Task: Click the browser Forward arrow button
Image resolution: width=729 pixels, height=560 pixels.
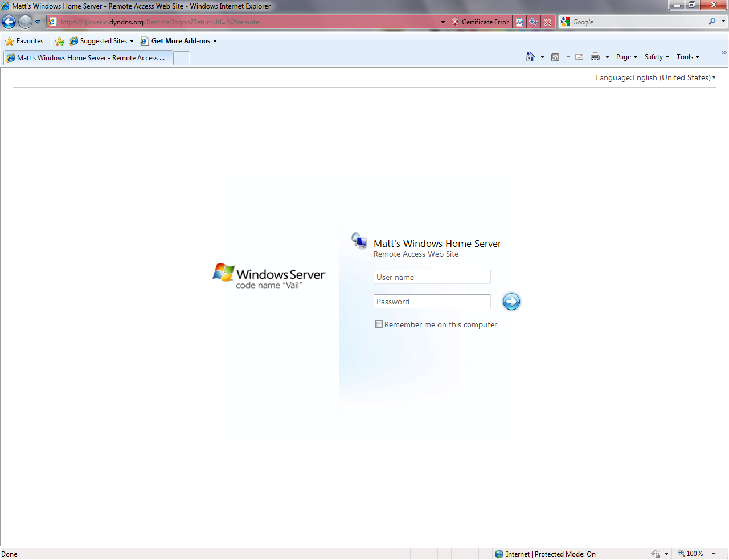Action: coord(25,22)
